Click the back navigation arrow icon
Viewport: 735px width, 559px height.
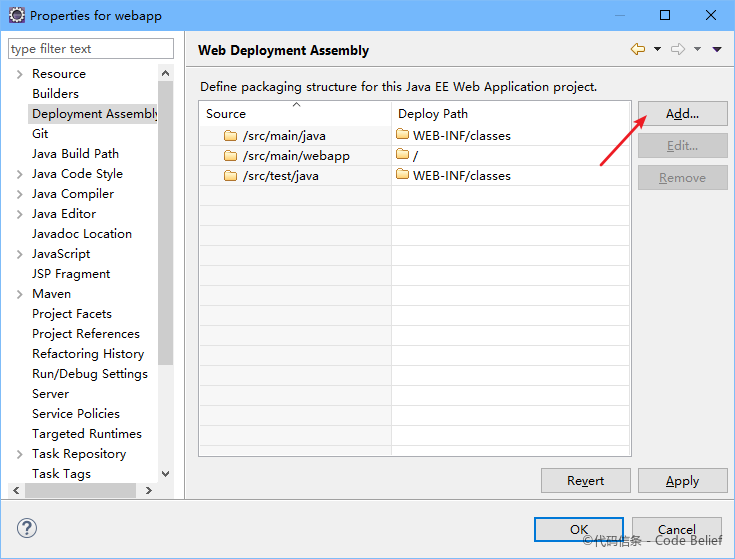[638, 49]
